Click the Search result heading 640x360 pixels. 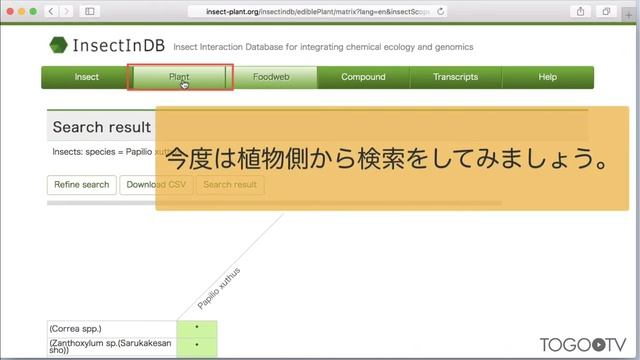(102, 127)
